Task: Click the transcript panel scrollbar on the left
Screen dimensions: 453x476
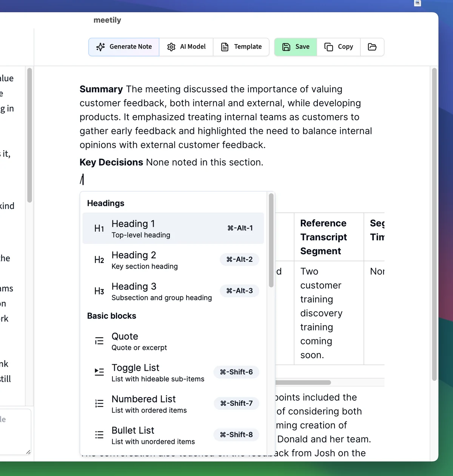Action: pyautogui.click(x=29, y=135)
